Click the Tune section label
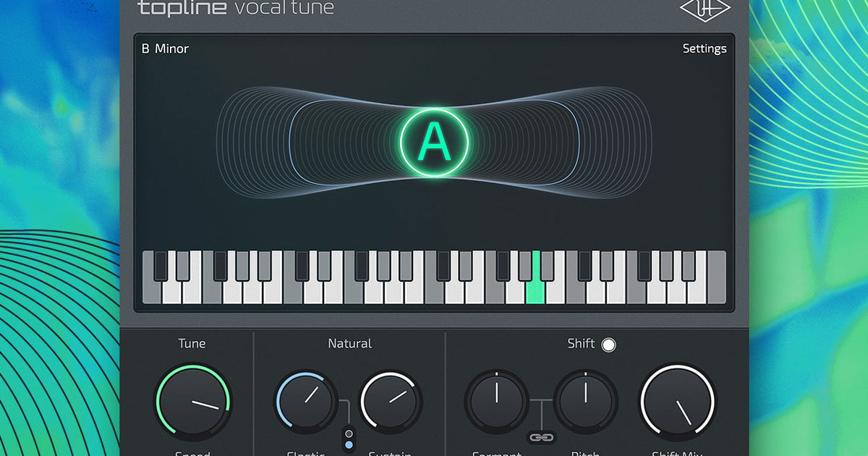The width and height of the screenshot is (868, 456). click(192, 343)
